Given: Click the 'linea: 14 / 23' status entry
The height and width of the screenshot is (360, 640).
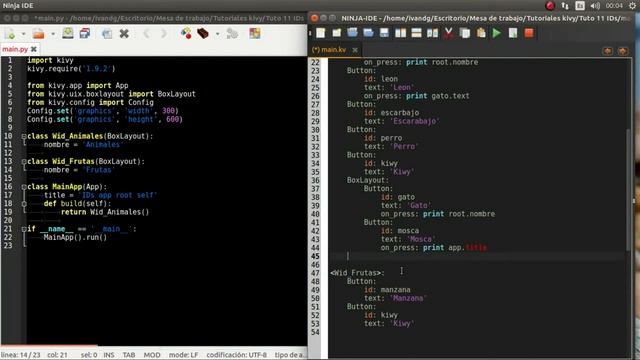Looking at the screenshot, I should [x=21, y=355].
